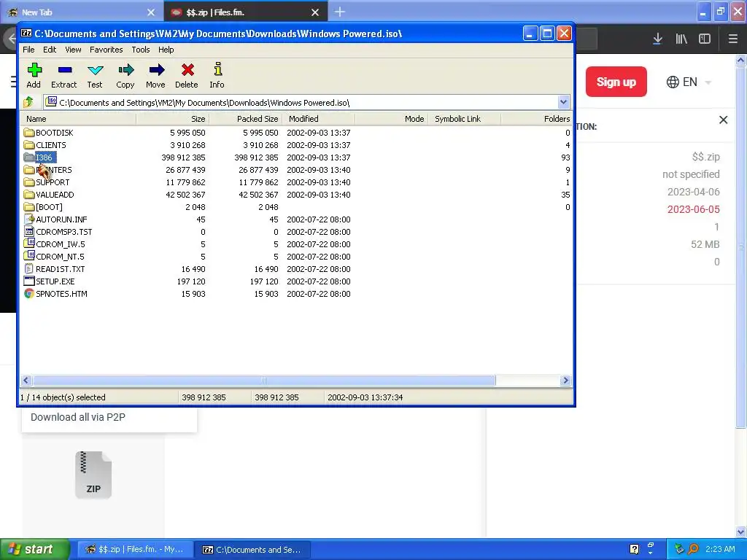Open the browser hamburger menu
The width and height of the screenshot is (747, 560).
point(733,39)
